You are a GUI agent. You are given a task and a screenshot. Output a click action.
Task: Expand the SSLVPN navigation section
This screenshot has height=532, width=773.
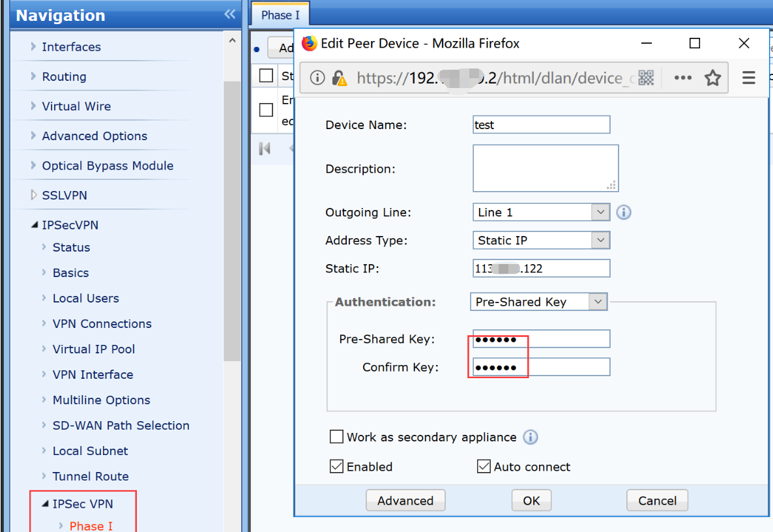(33, 195)
